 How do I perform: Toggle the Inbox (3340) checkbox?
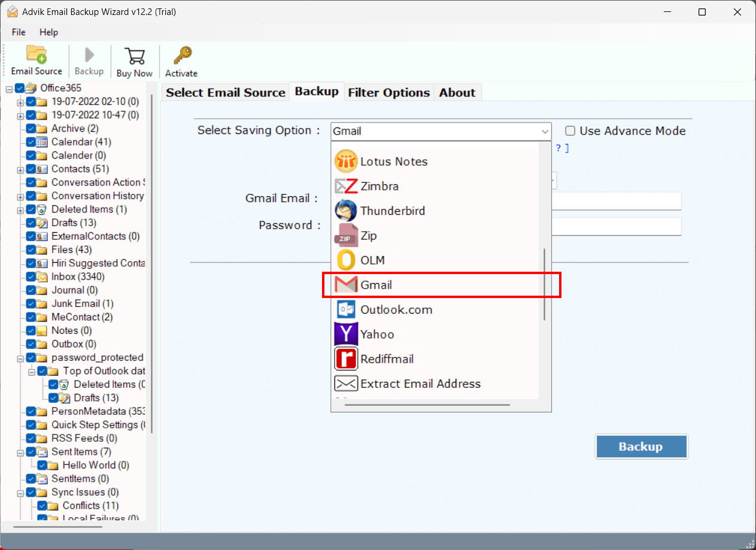(x=31, y=276)
